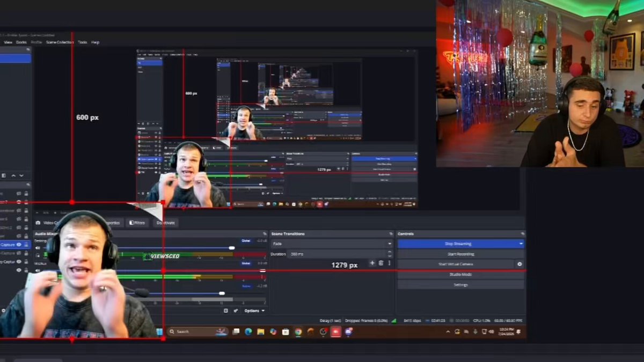Viewport: 644px width, 362px height.
Task: Open the Scene Collection menu
Action: (60, 42)
